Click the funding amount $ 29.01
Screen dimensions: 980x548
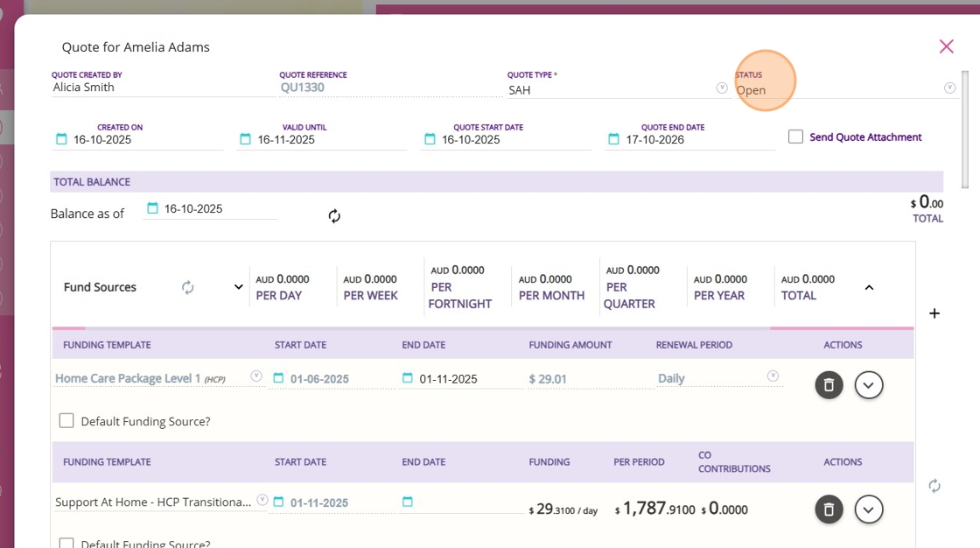click(548, 379)
